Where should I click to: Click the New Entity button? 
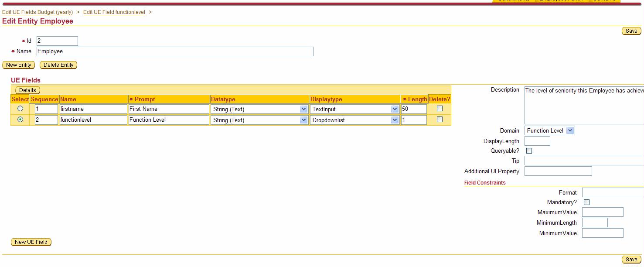tap(18, 65)
